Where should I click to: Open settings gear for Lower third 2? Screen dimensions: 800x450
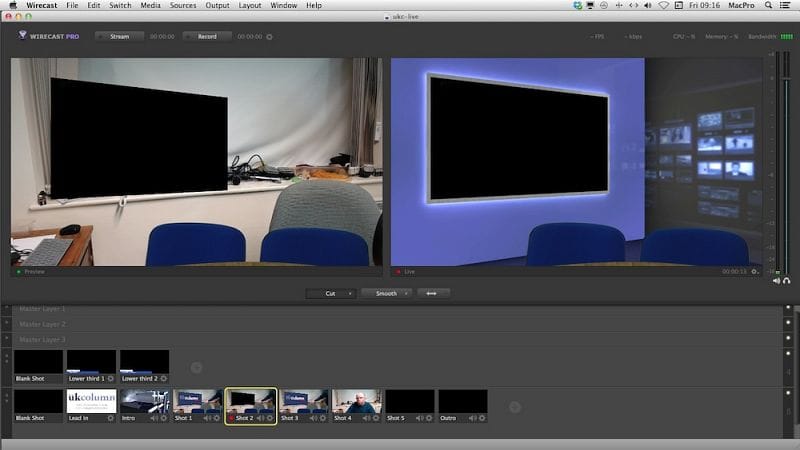[164, 379]
